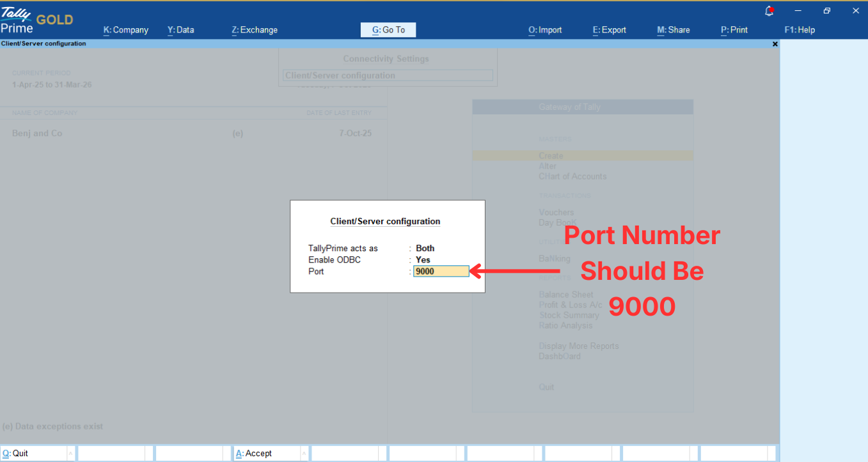
Task: Click the Port field showing 9000
Action: [x=441, y=272]
